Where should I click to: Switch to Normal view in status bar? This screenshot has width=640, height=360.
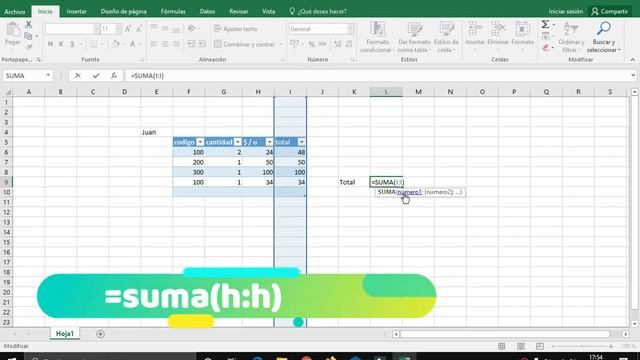tap(502, 346)
